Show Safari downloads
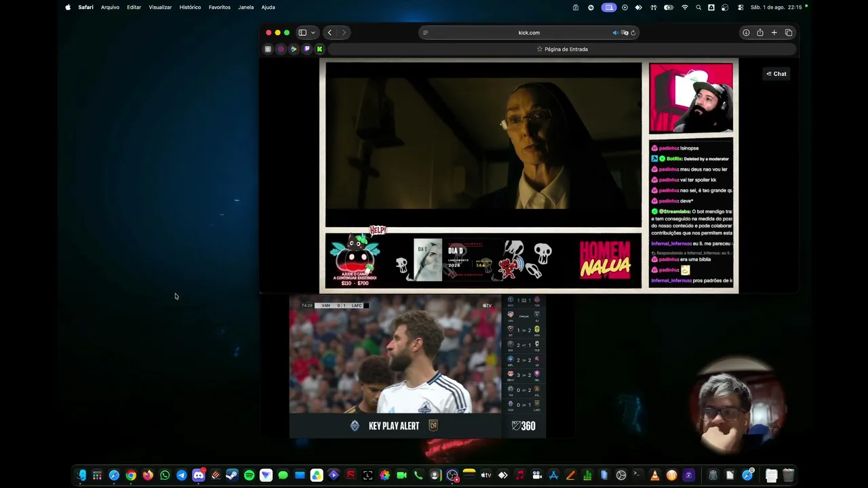The height and width of the screenshot is (488, 868). tap(746, 33)
